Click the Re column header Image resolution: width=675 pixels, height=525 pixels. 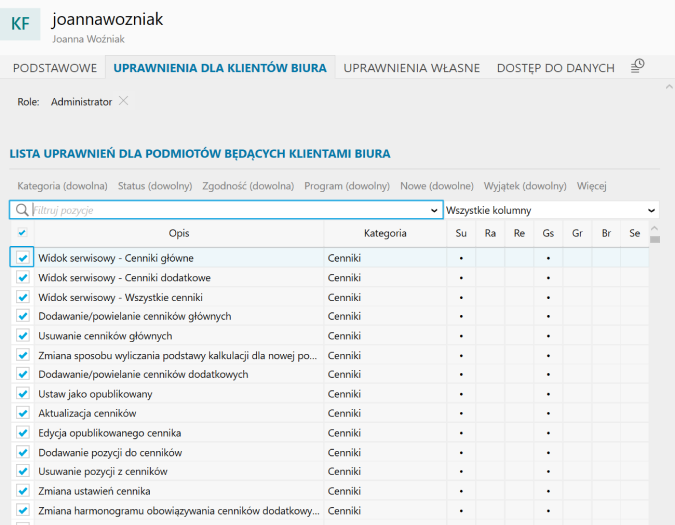click(x=519, y=233)
